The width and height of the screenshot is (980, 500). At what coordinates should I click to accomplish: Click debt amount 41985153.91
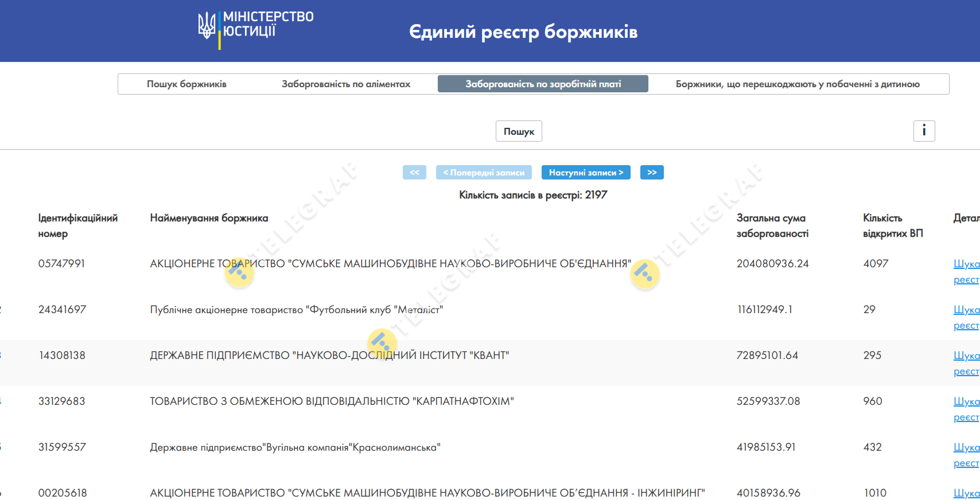pos(766,447)
